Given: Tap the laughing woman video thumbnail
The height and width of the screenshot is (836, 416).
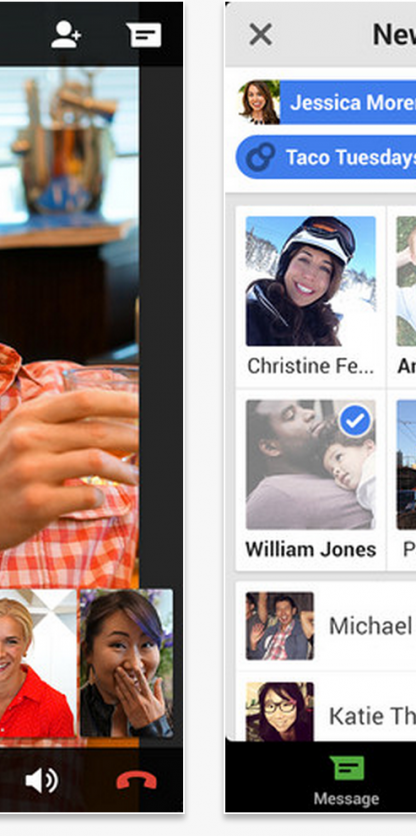Looking at the screenshot, I should pyautogui.click(x=126, y=663).
